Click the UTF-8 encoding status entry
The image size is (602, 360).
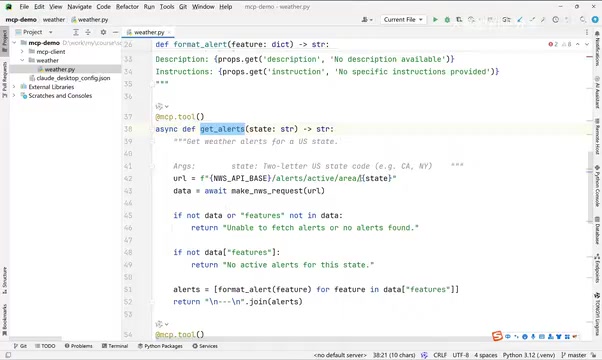[460, 355]
